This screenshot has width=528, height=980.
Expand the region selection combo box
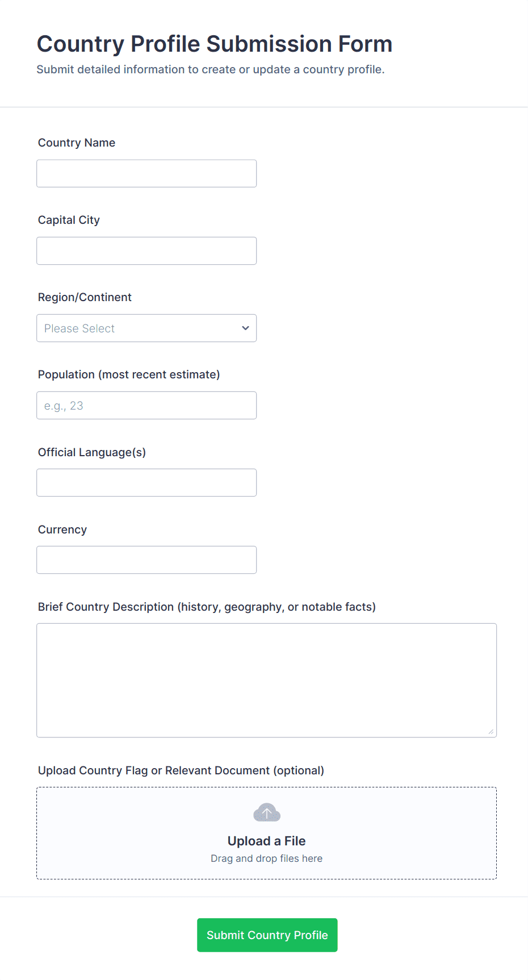tap(146, 328)
